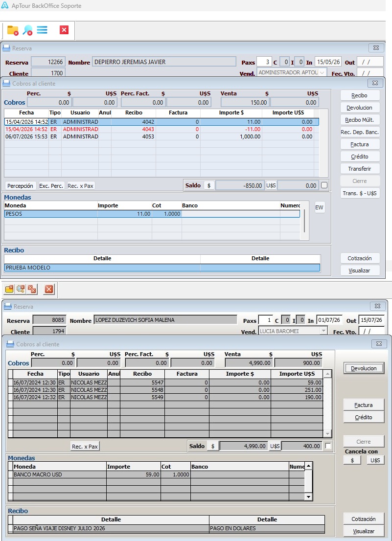Image resolution: width=392 pixels, height=541 pixels.
Task: Select the row with Recibo 4053
Action: coord(161,136)
